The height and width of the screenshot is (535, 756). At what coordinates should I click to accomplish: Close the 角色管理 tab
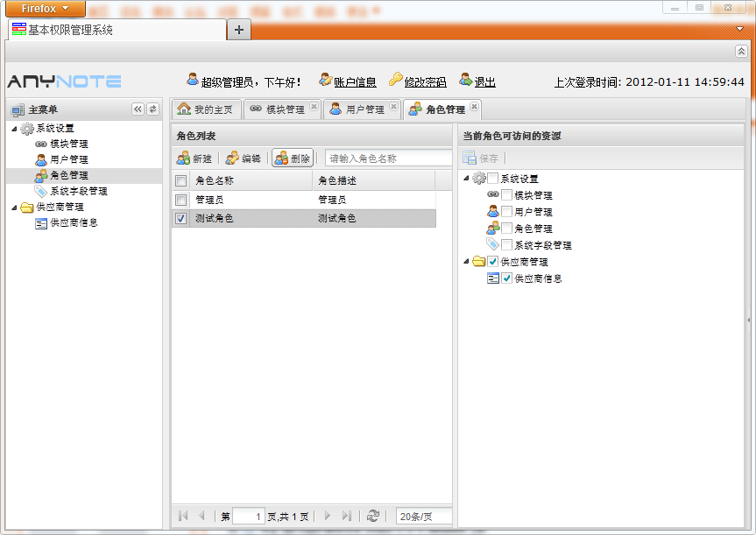point(475,107)
